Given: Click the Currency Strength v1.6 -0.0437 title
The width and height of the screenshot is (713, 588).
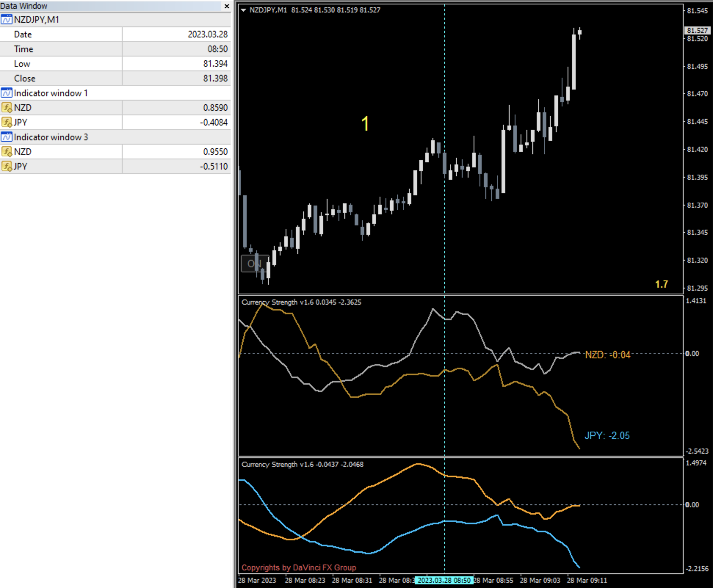Looking at the screenshot, I should tap(302, 464).
